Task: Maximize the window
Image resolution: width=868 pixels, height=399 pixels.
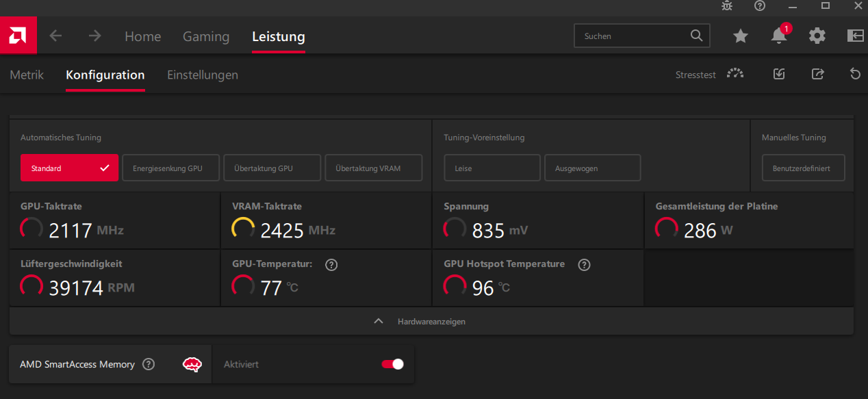Action: click(x=826, y=5)
